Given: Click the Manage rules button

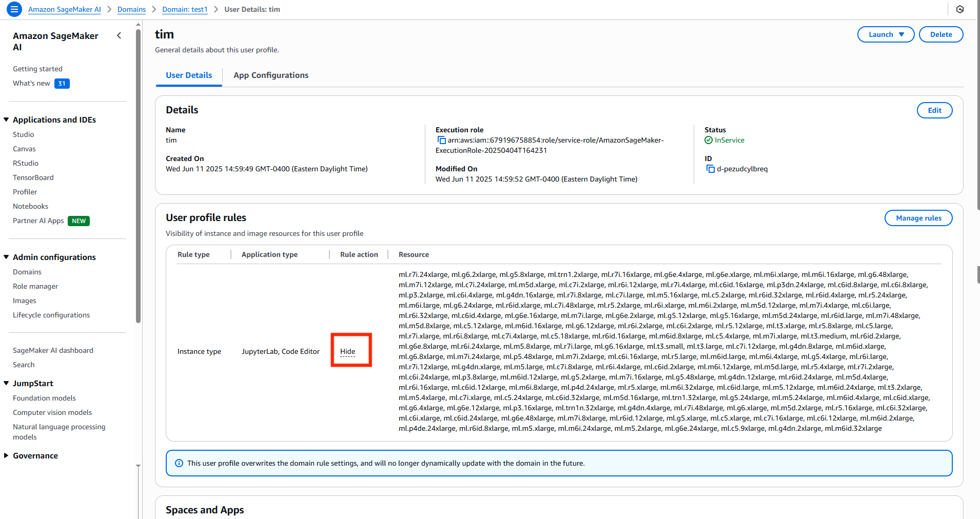Looking at the screenshot, I should tap(918, 218).
